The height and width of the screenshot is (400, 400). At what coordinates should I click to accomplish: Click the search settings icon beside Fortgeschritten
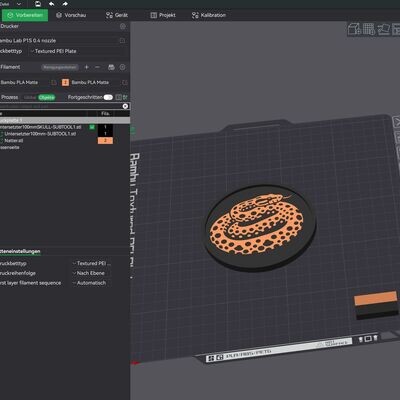(x=125, y=97)
